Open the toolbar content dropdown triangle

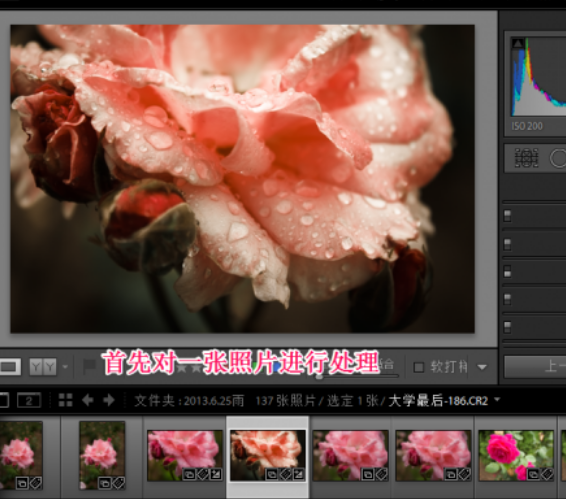pyautogui.click(x=482, y=367)
